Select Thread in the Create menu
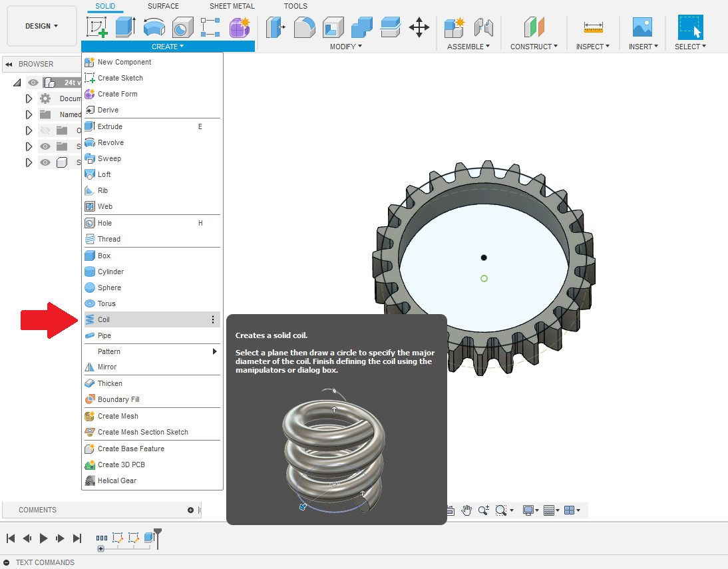Image resolution: width=728 pixels, height=569 pixels. coord(108,239)
